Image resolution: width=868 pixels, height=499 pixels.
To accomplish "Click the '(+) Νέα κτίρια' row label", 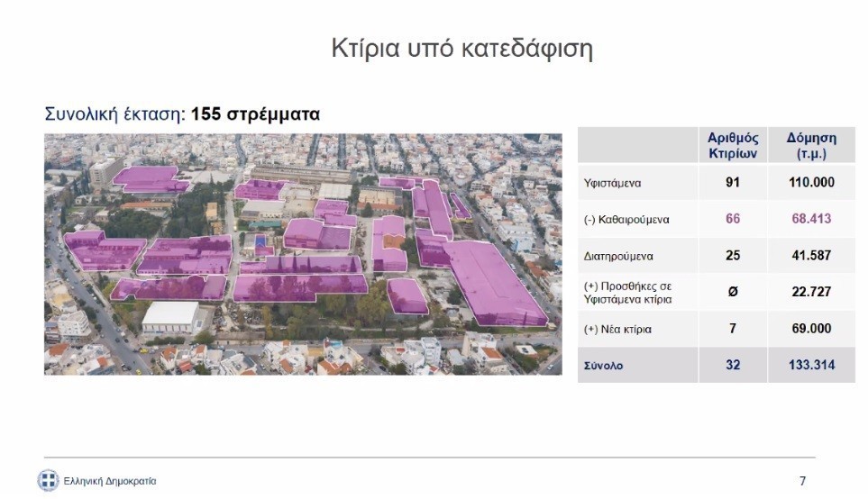I will pyautogui.click(x=617, y=330).
